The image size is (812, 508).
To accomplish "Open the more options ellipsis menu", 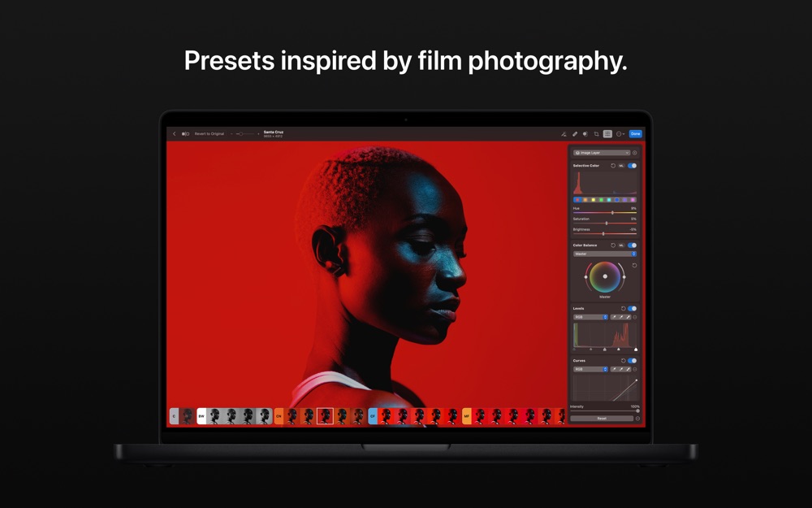I will pos(620,134).
